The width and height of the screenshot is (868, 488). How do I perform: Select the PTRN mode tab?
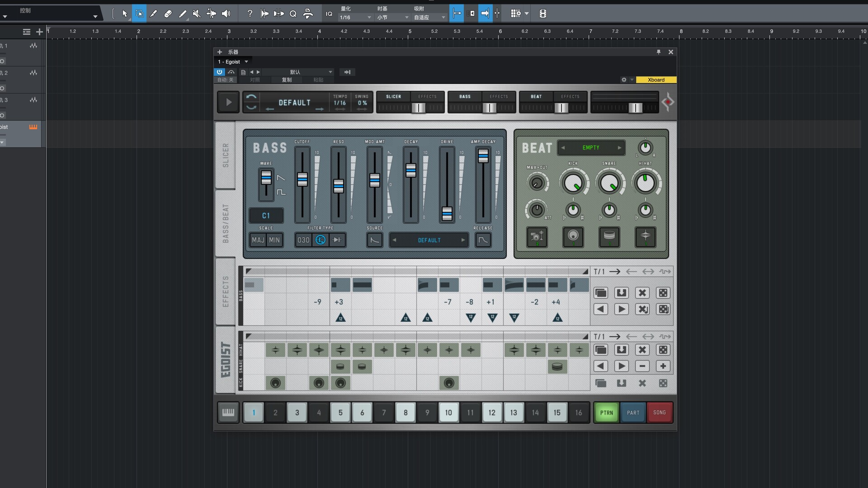(606, 413)
